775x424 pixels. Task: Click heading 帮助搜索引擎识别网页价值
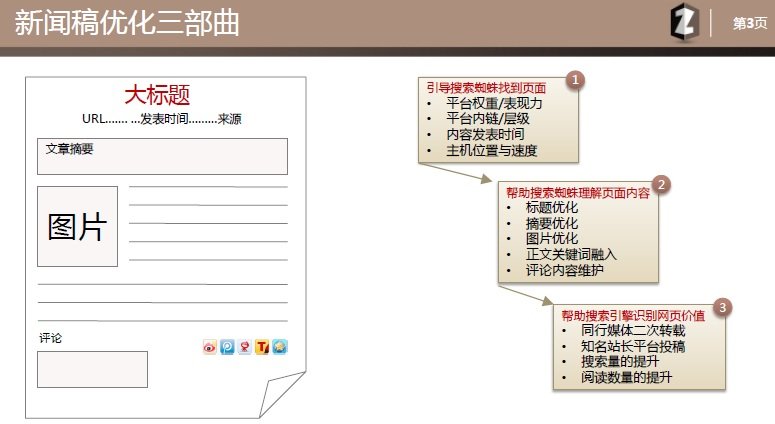coord(633,315)
